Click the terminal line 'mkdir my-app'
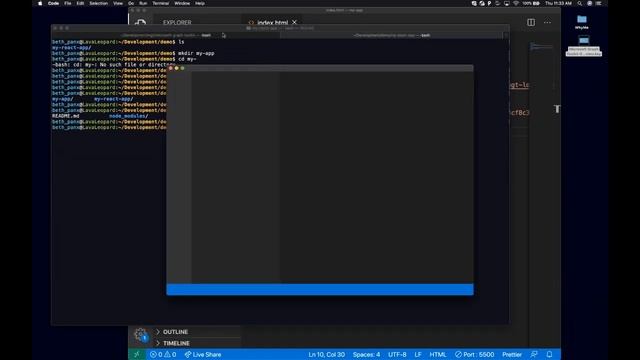640x360 pixels. coord(196,53)
